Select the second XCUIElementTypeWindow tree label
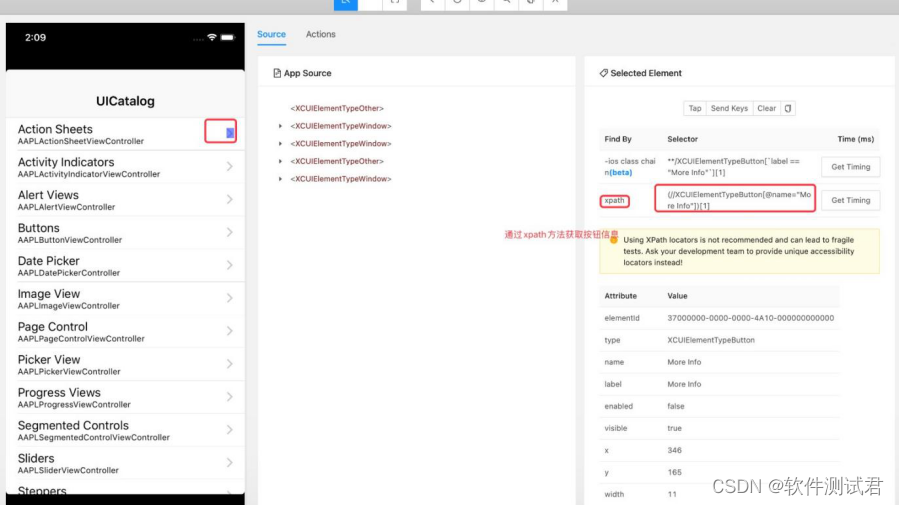This screenshot has width=899, height=505. point(341,144)
